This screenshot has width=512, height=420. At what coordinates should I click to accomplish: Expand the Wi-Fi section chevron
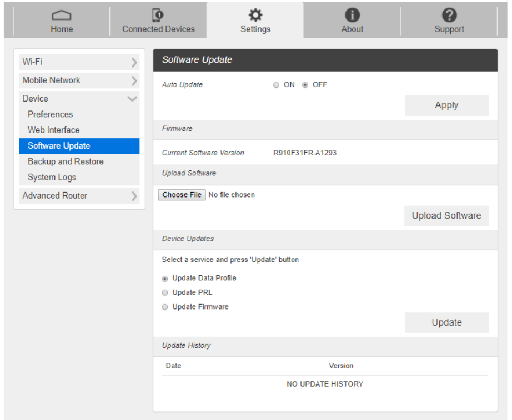(x=134, y=62)
